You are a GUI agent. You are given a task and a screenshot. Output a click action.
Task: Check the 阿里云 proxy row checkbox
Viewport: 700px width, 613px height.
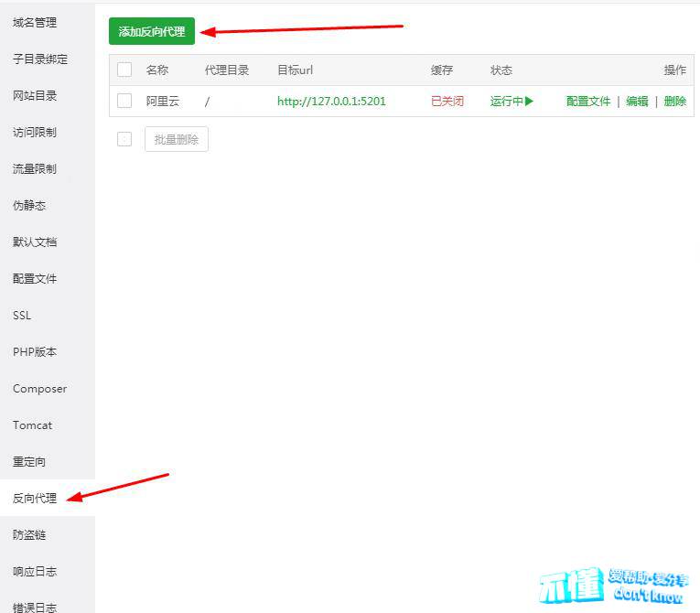point(124,102)
